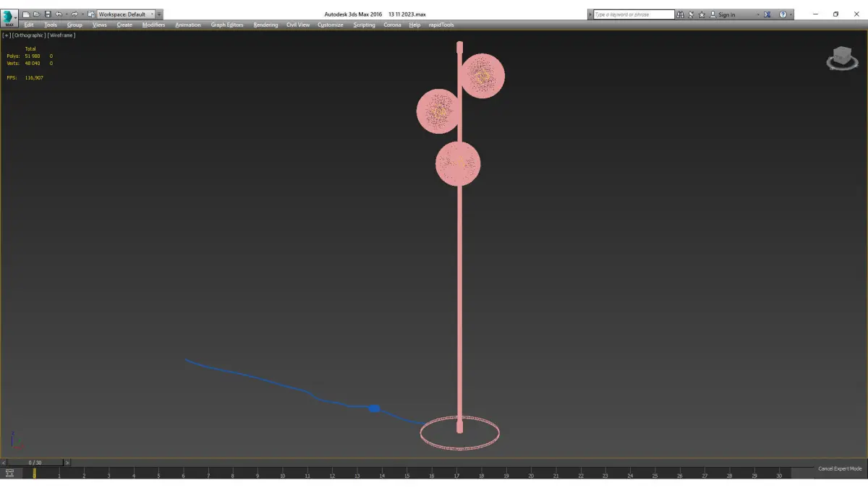Viewport: 868px width, 488px height.
Task: Open the Create menu
Action: (x=124, y=25)
